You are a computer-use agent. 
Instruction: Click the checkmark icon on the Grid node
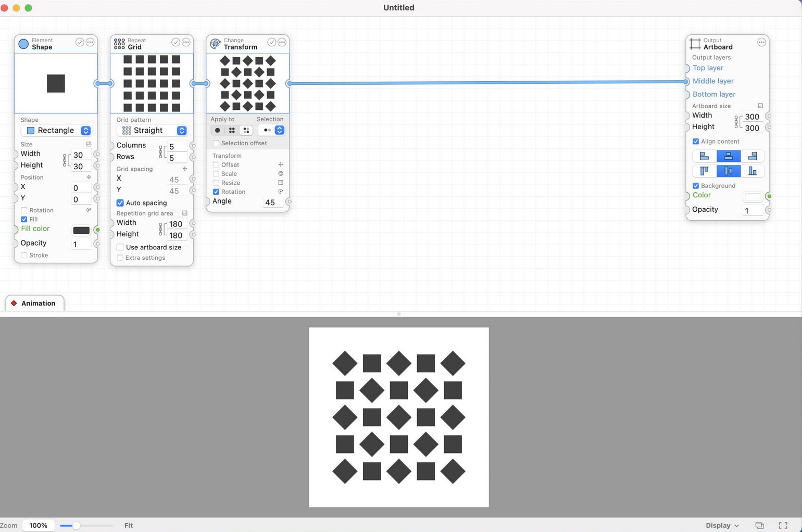click(x=176, y=42)
